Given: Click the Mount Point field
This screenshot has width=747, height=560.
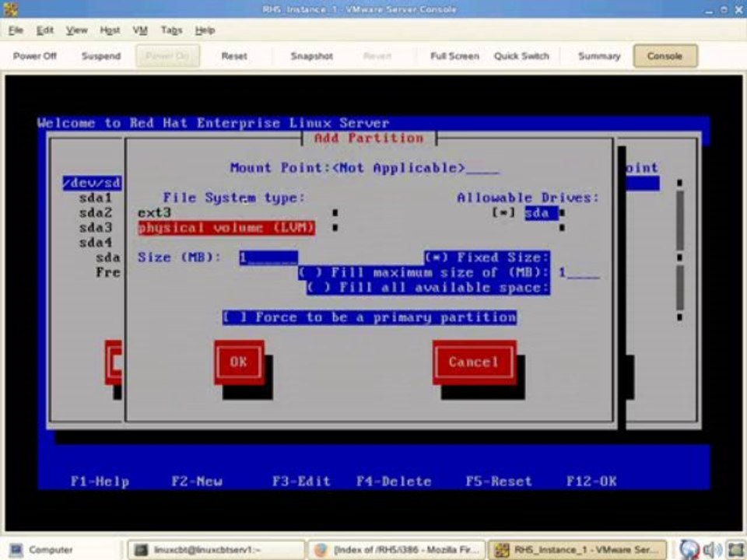Looking at the screenshot, I should click(x=416, y=168).
